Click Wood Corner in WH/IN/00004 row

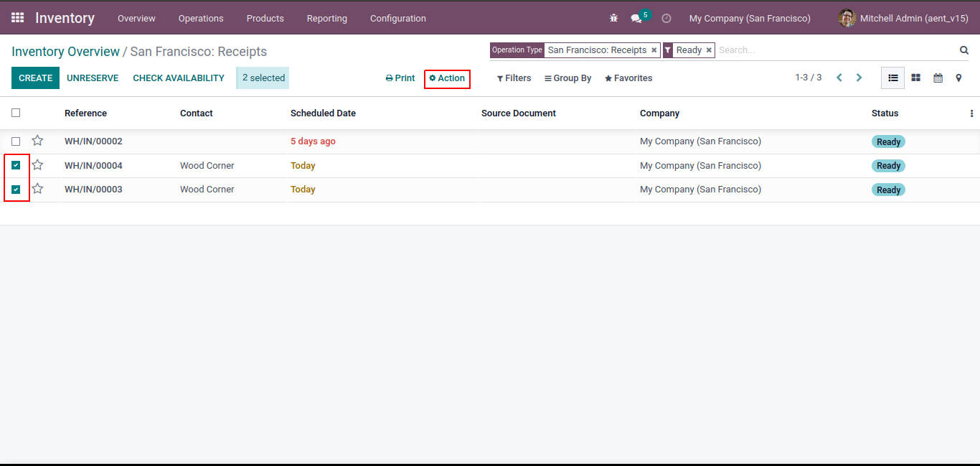207,166
